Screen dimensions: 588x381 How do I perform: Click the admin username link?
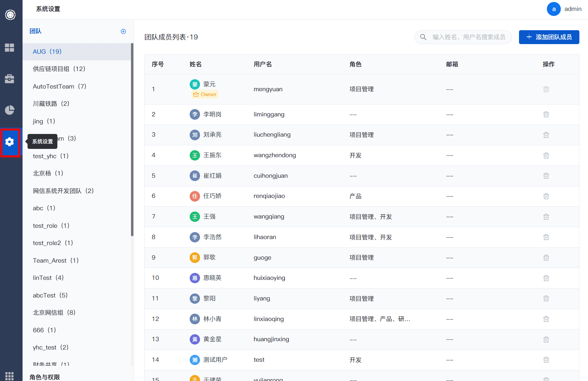coord(573,9)
